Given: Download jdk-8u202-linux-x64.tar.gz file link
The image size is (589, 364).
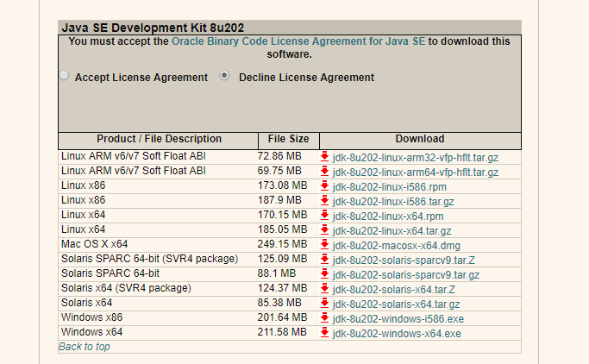Looking at the screenshot, I should (392, 231).
